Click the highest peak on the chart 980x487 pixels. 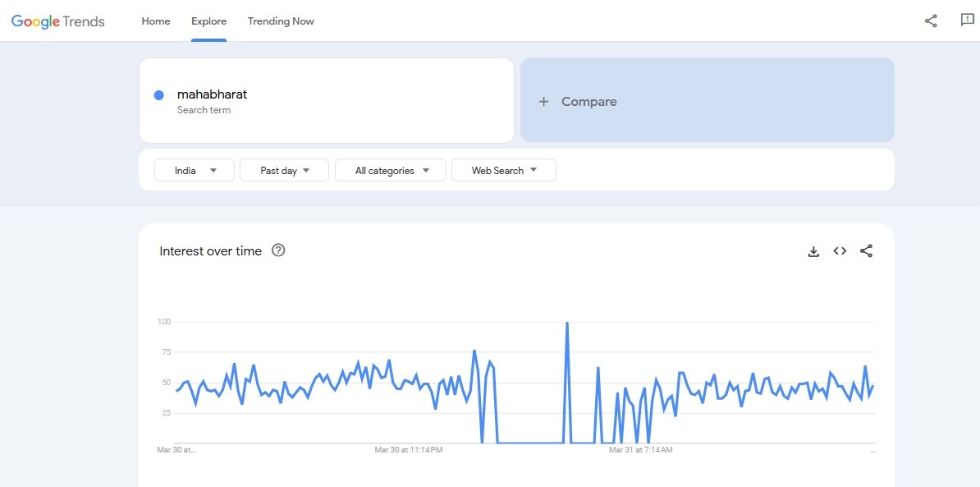(x=567, y=324)
